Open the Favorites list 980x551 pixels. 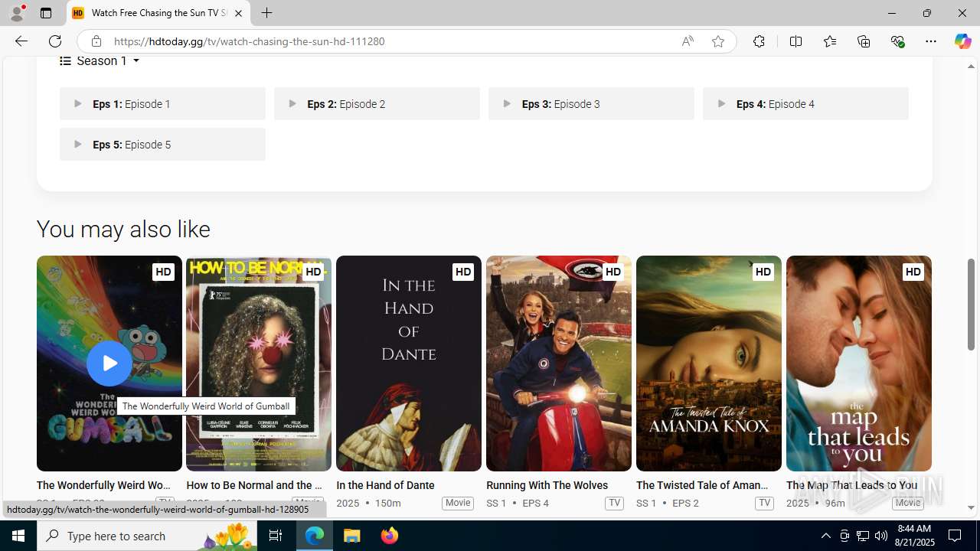[829, 41]
